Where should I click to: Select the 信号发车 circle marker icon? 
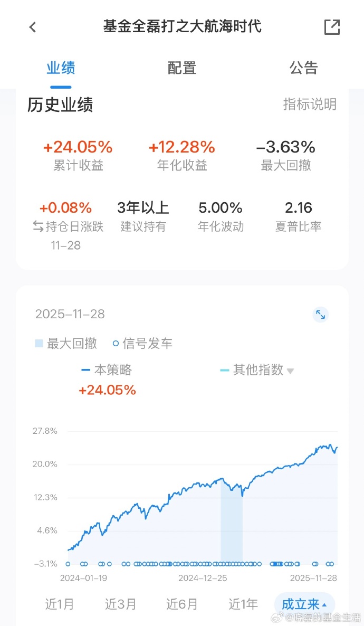pos(115,343)
